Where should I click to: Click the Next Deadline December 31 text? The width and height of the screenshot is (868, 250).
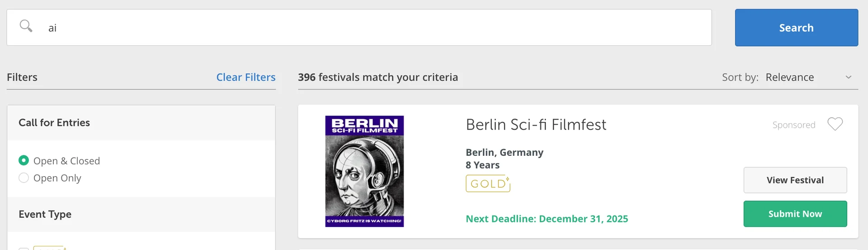point(547,219)
